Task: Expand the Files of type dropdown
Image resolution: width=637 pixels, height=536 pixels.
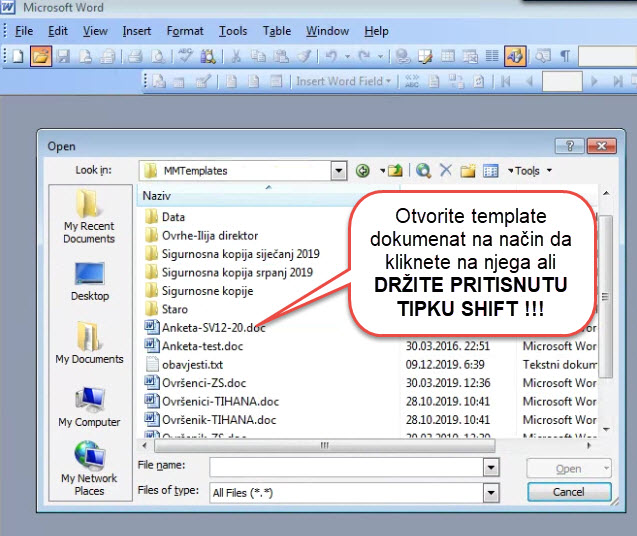Action: 491,493
